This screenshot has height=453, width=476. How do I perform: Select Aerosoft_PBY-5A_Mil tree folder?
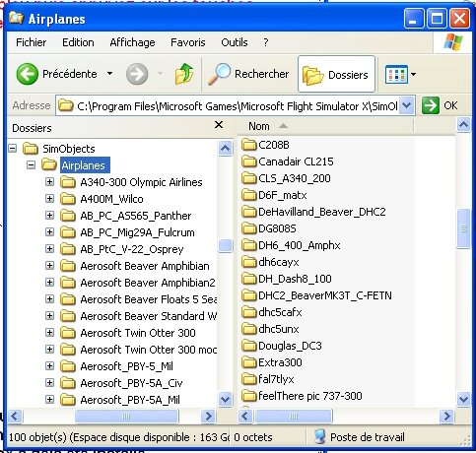[130, 400]
